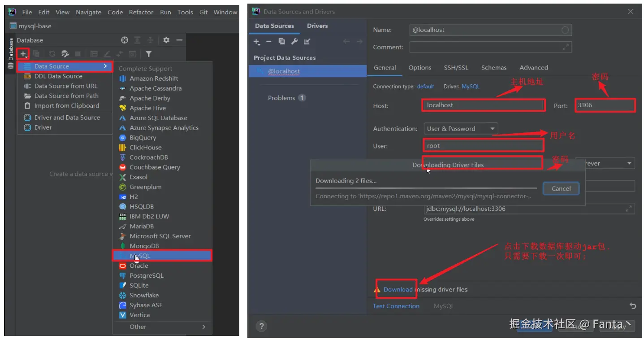Click the Download missing driver files link
644x340 pixels.
point(398,289)
